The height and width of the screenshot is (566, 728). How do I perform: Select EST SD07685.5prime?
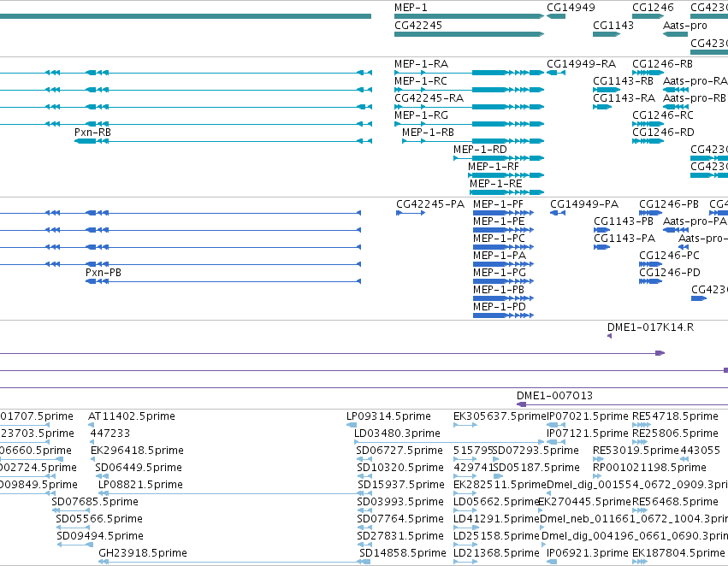click(95, 503)
